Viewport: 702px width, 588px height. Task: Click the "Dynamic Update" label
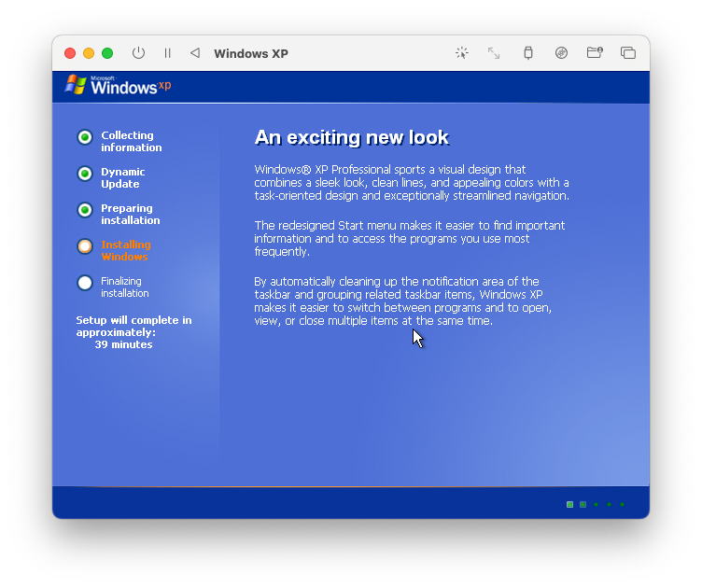(122, 177)
